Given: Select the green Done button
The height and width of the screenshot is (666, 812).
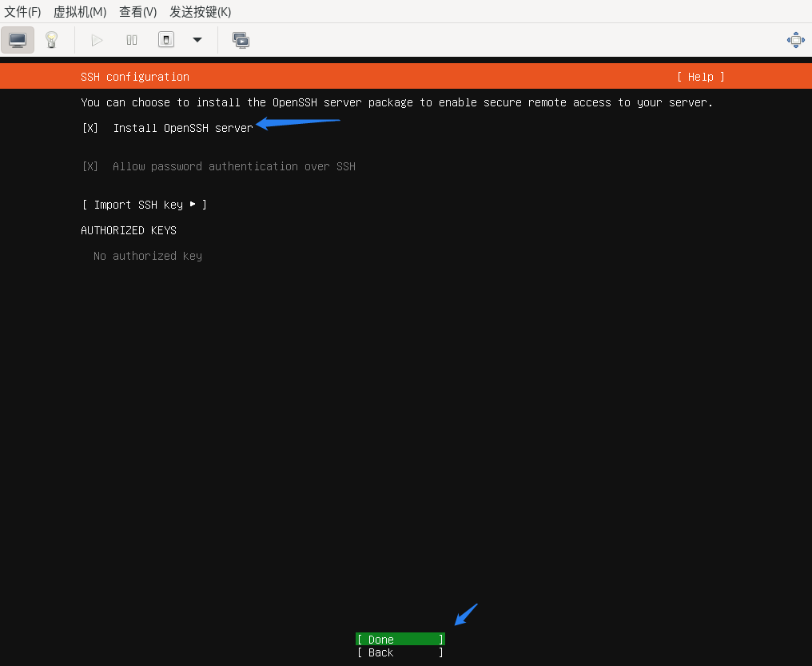Looking at the screenshot, I should (400, 640).
